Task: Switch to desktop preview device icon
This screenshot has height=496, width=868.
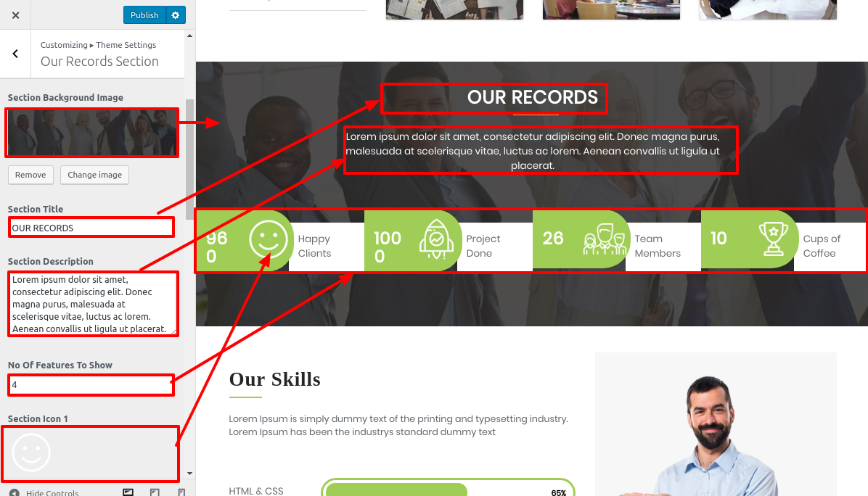Action: (128, 492)
